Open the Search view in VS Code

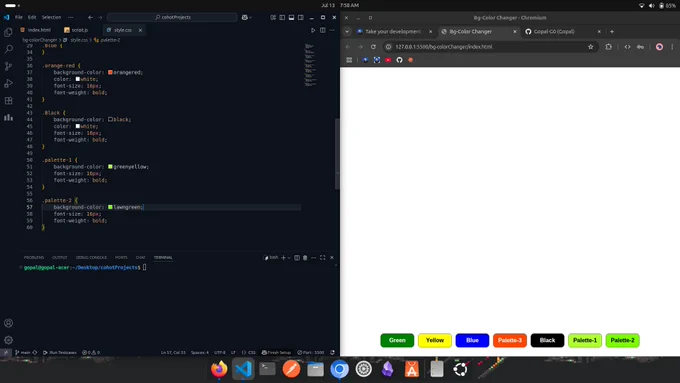[8, 49]
